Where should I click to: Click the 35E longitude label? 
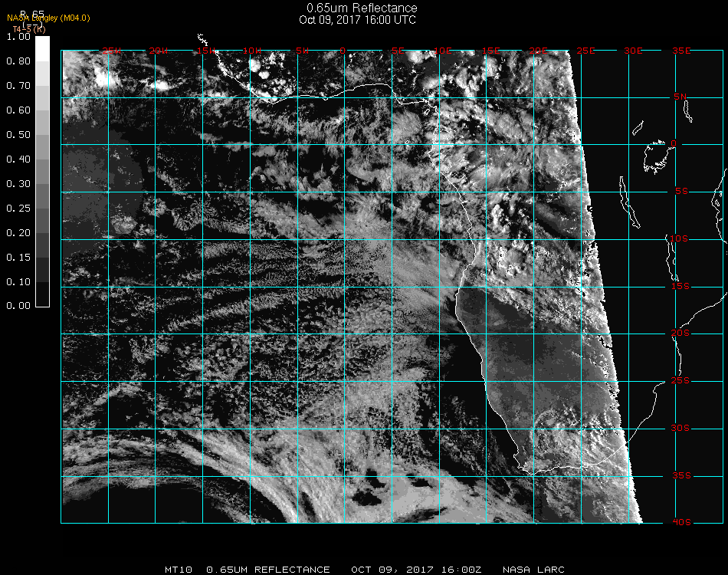[681, 51]
